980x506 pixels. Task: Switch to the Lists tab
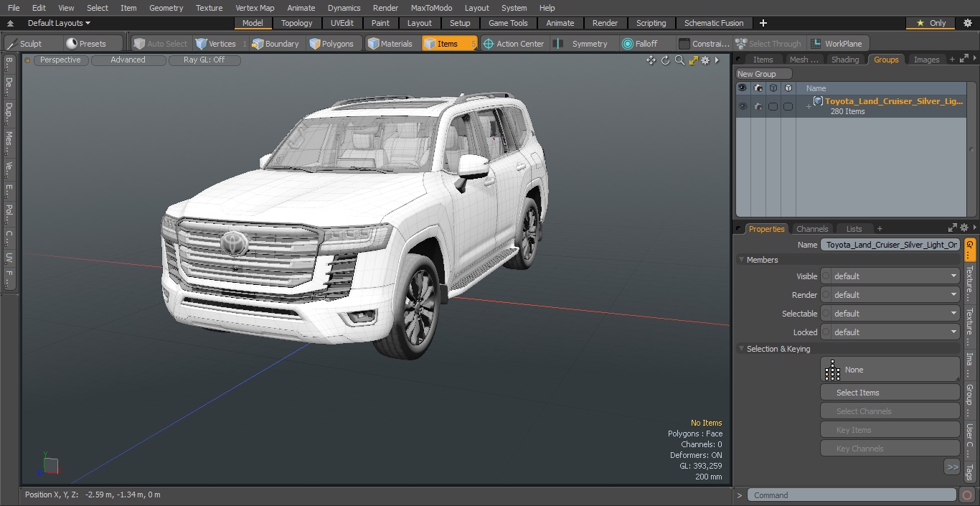[854, 229]
